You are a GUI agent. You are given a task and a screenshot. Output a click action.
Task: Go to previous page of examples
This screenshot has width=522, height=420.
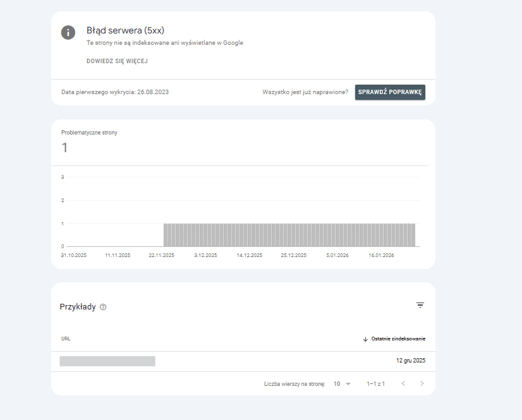click(403, 383)
